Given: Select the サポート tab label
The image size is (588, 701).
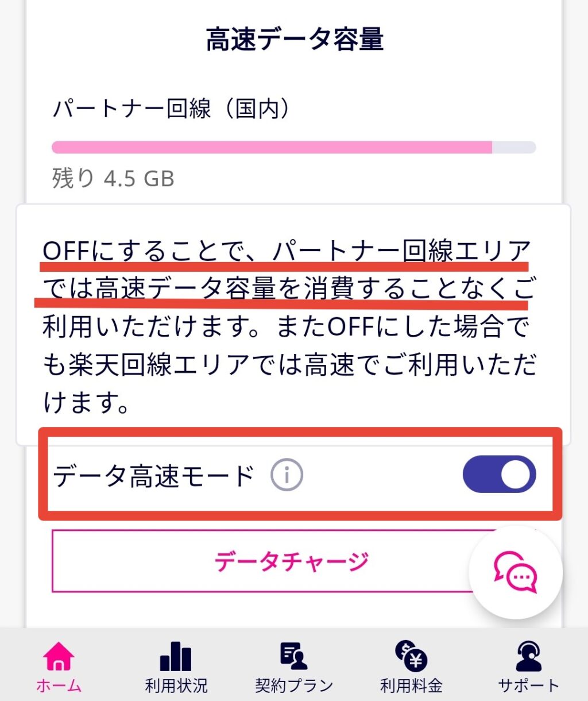Looking at the screenshot, I should (x=528, y=685).
